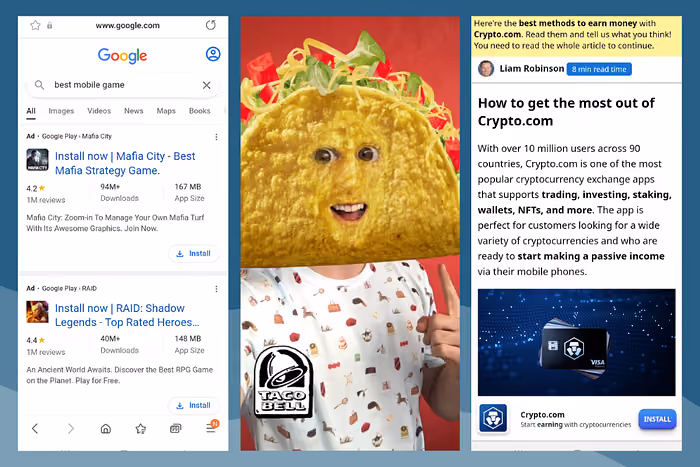Click the 167 MB App Size text
This screenshot has height=467, width=700.
(x=189, y=192)
